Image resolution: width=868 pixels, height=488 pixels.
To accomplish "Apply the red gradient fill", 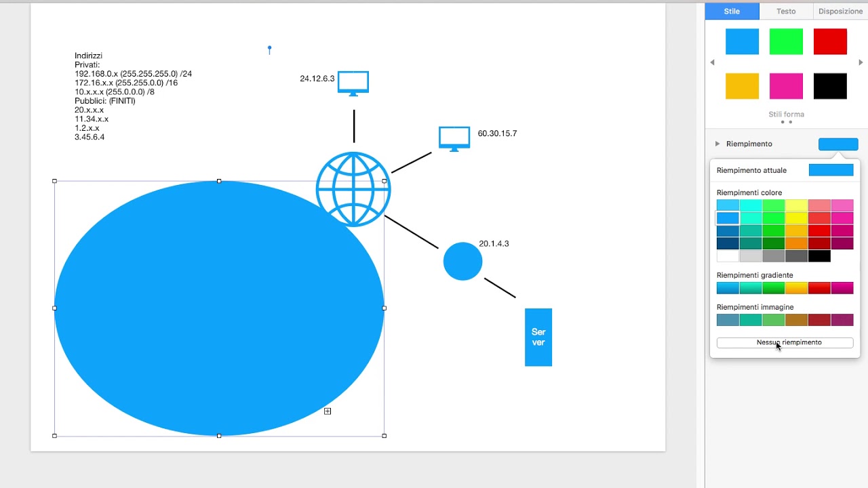I will point(819,288).
